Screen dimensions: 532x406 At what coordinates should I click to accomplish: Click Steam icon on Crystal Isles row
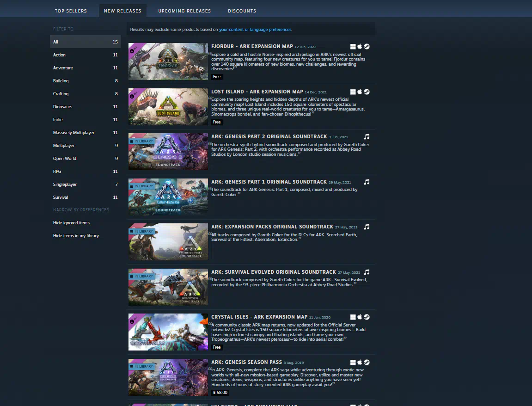coord(367,317)
